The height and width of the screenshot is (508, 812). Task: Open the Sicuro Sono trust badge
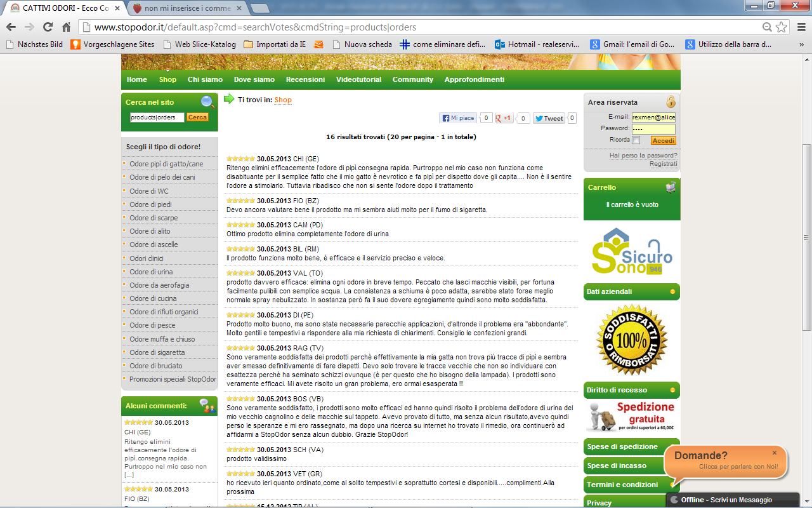[632, 251]
